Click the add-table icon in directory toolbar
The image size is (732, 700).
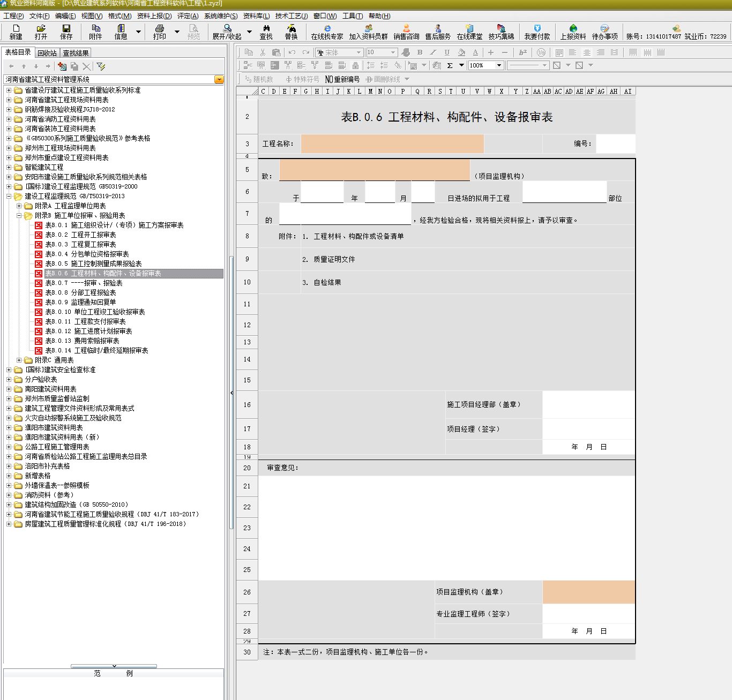[x=62, y=66]
